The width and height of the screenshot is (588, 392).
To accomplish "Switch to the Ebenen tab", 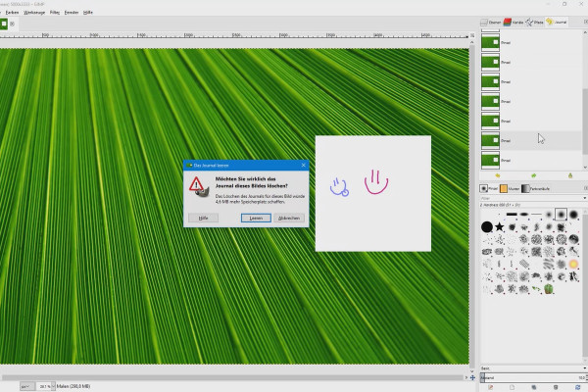I will (x=491, y=23).
